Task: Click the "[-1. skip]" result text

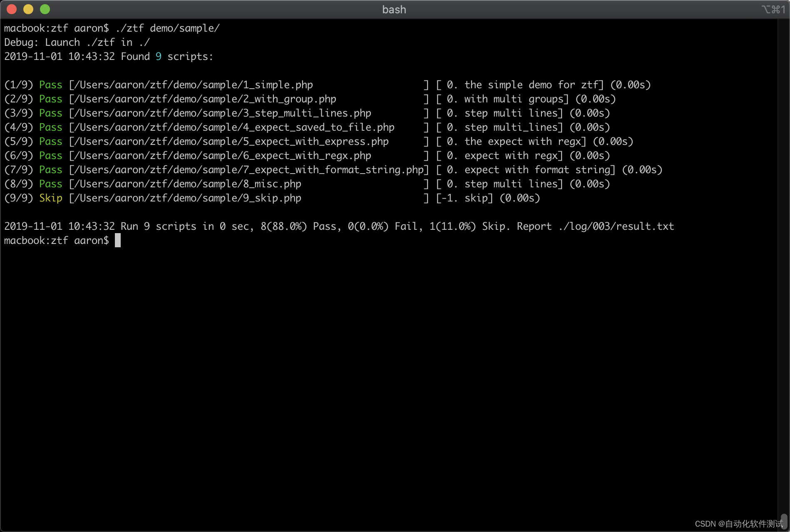Action: (x=465, y=198)
